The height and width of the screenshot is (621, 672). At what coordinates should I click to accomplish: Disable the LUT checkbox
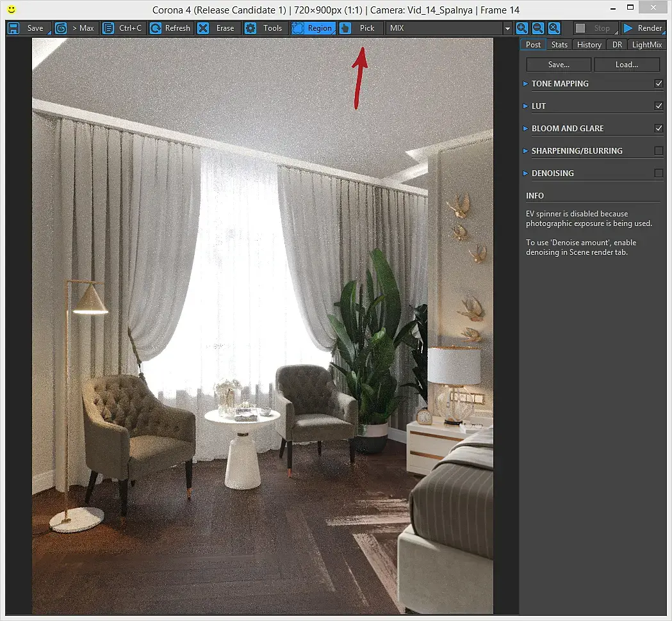click(x=659, y=106)
